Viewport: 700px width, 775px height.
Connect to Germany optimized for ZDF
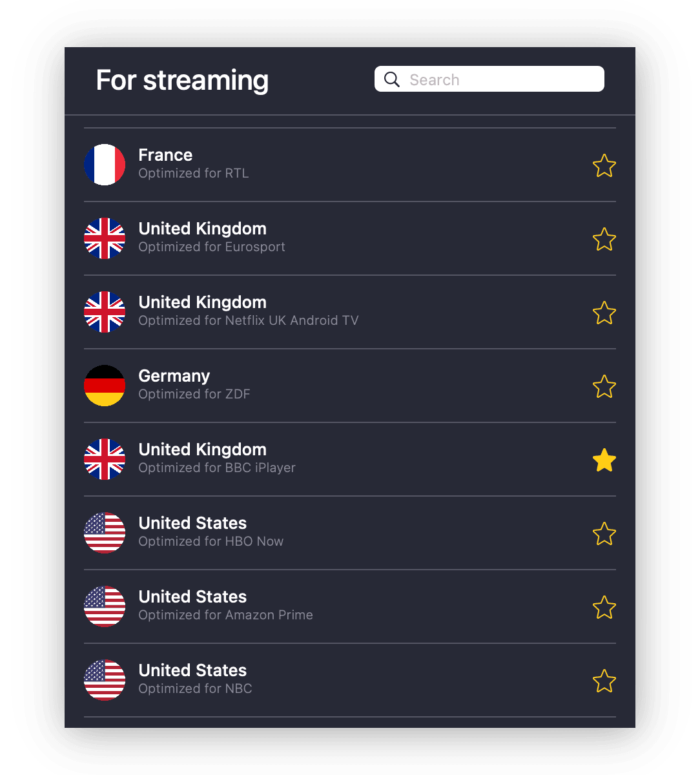[x=350, y=386]
